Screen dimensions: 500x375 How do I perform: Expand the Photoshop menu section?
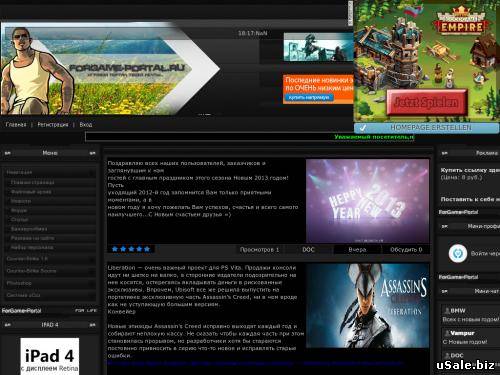49,283
